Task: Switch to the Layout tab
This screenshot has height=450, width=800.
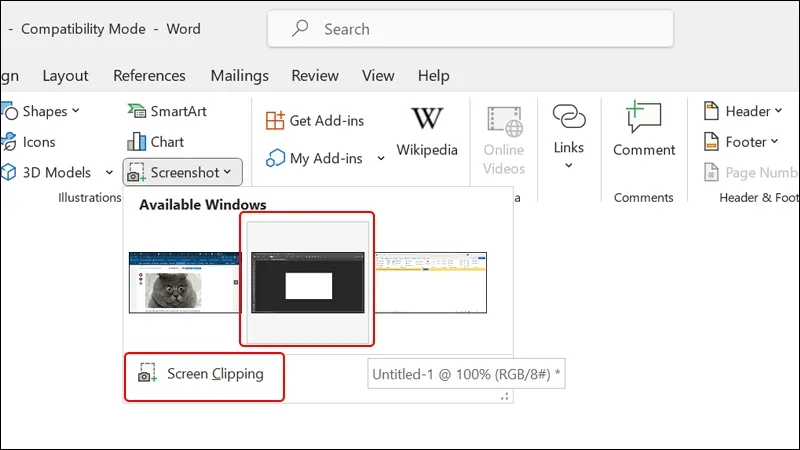Action: (65, 76)
